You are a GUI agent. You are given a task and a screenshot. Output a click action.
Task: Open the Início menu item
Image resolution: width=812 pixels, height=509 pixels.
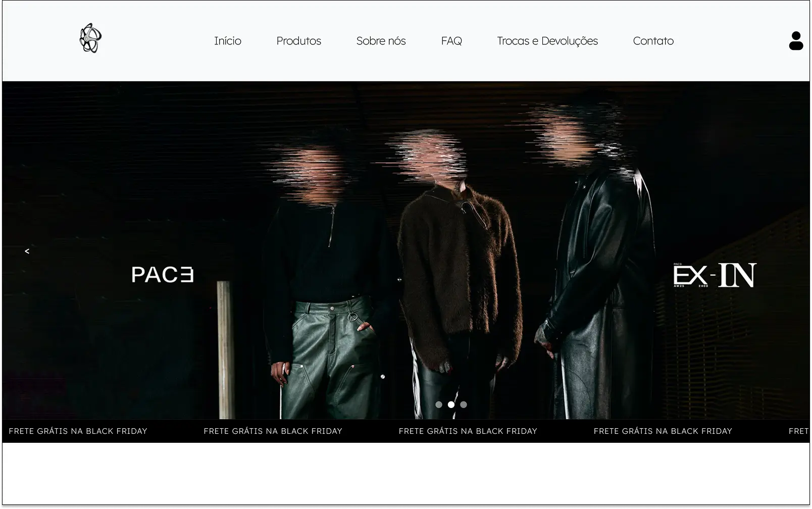(228, 41)
